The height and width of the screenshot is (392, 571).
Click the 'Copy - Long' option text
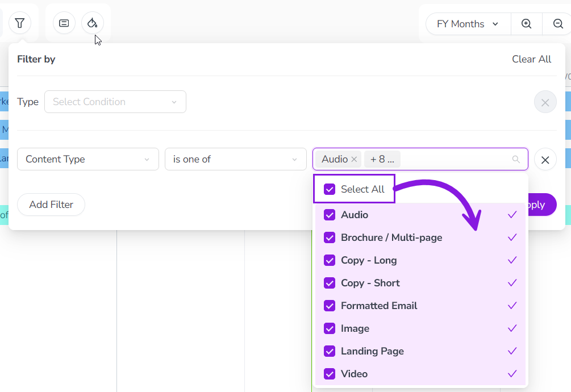pos(369,260)
